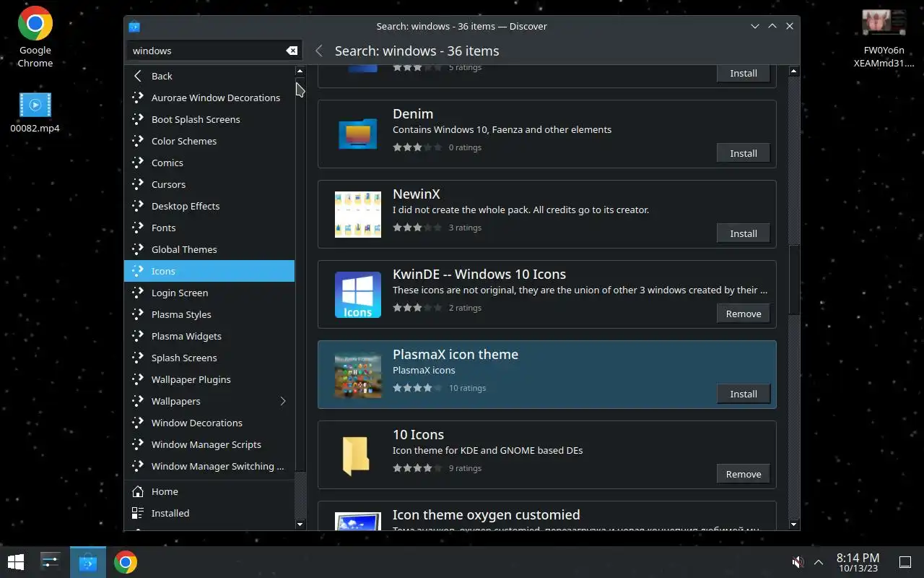The height and width of the screenshot is (578, 924).
Task: Select Boot Splash Screens category
Action: point(209,119)
